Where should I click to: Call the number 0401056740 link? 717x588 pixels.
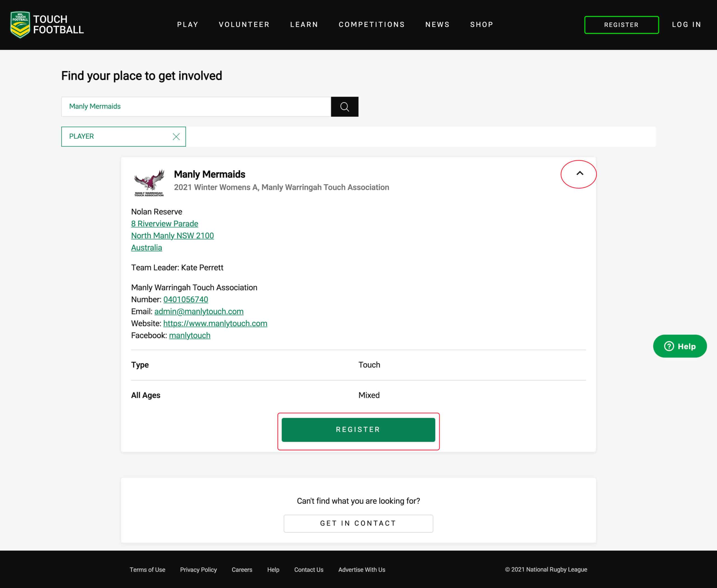coord(186,299)
